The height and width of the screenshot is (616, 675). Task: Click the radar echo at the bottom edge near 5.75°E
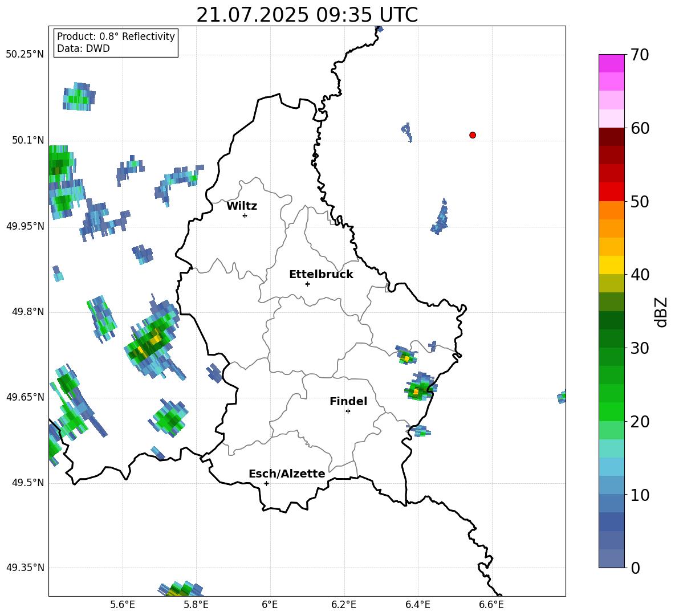181,589
